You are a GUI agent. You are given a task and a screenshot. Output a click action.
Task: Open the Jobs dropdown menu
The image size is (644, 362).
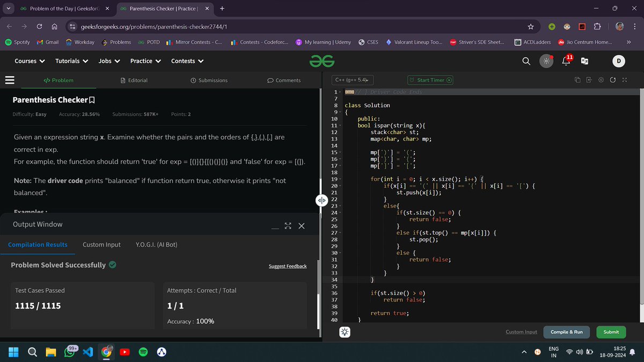pos(109,61)
